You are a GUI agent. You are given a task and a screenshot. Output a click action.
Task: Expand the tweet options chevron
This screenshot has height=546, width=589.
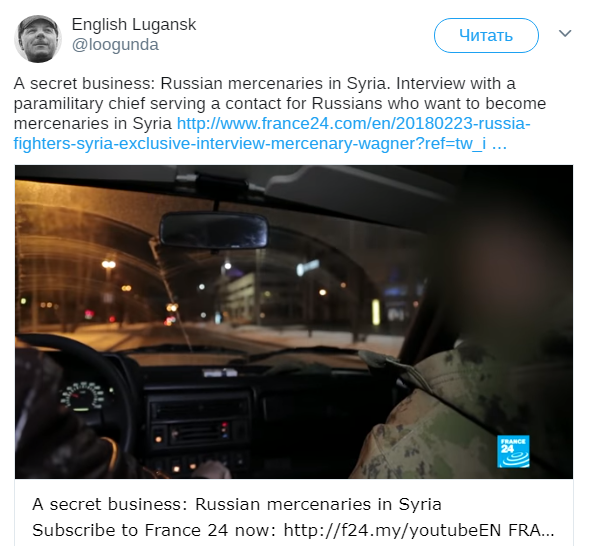tap(565, 34)
